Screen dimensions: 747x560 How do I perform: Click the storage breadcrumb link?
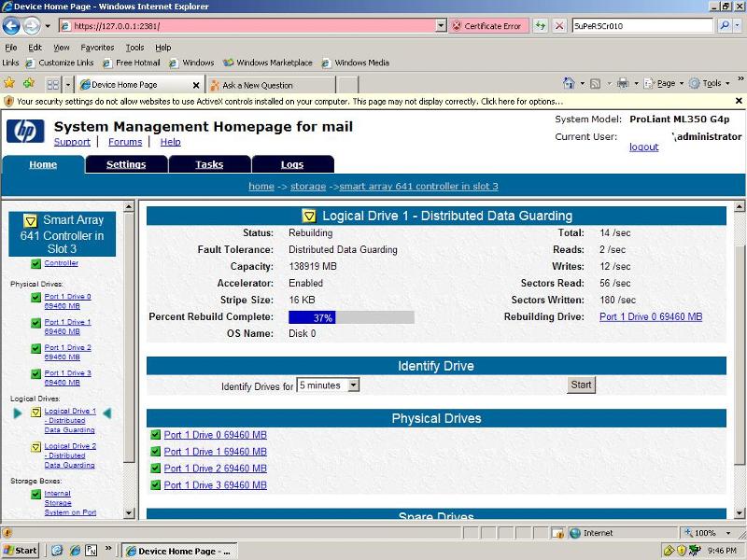pos(308,186)
